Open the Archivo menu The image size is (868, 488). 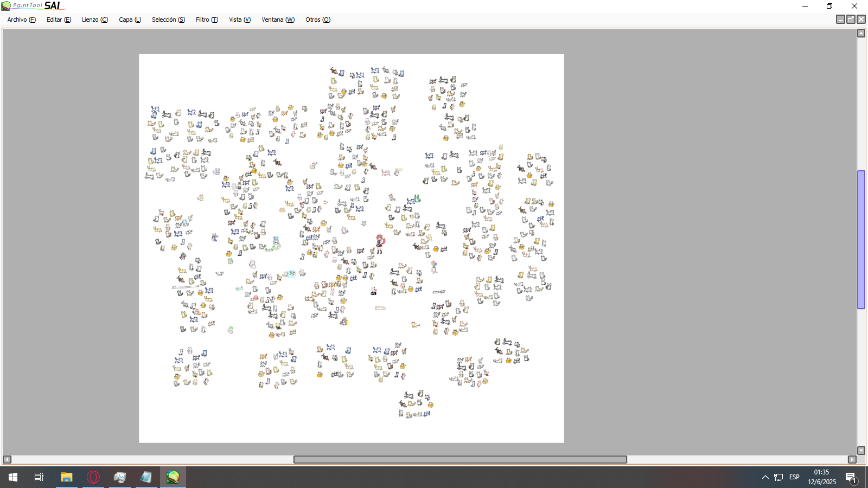pyautogui.click(x=22, y=20)
